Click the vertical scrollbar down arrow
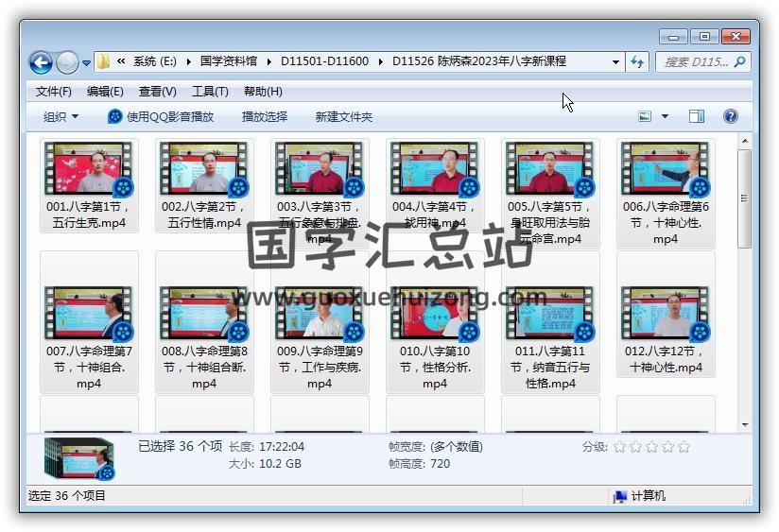 point(744,424)
